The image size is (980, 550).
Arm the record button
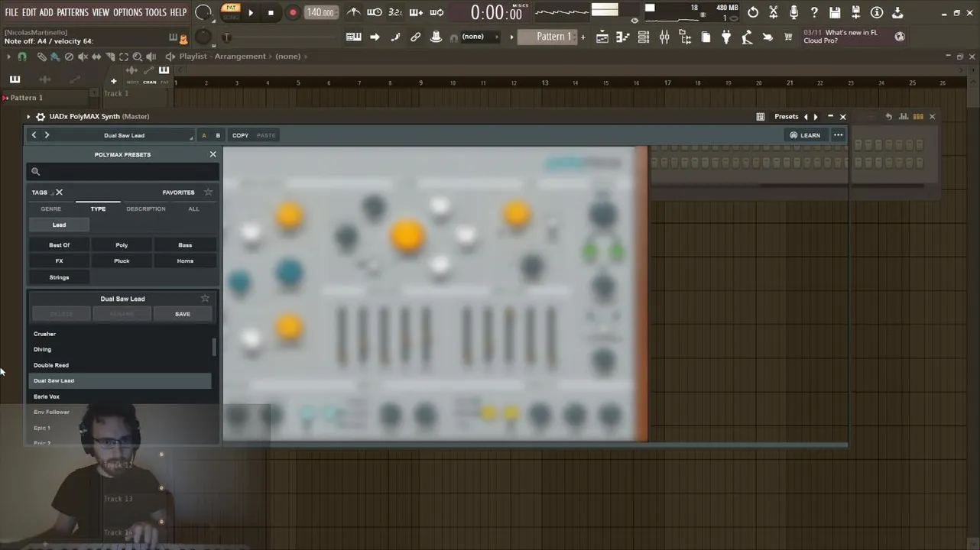coord(293,13)
